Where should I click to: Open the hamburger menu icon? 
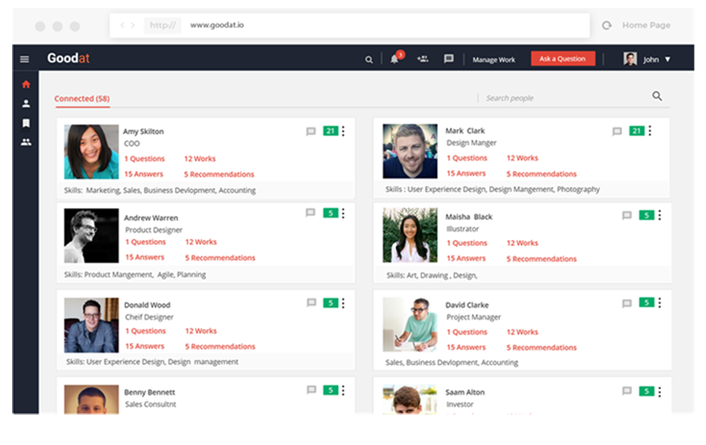point(25,59)
